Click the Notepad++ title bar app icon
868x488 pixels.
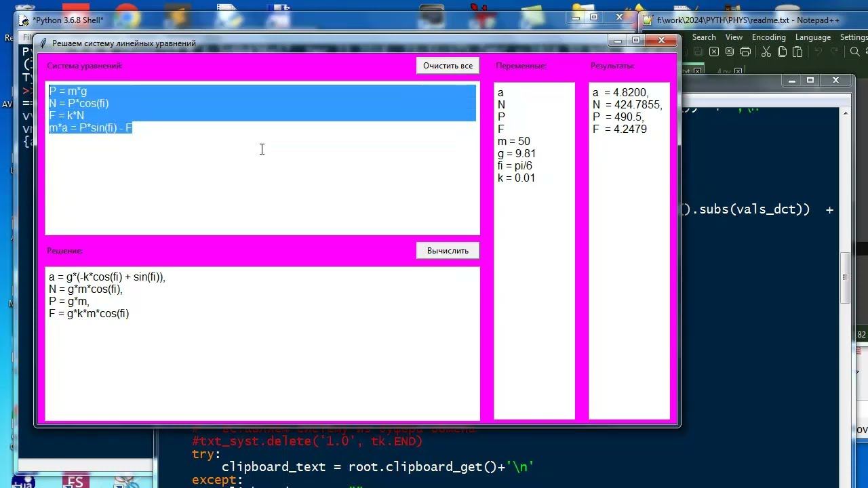[x=648, y=20]
